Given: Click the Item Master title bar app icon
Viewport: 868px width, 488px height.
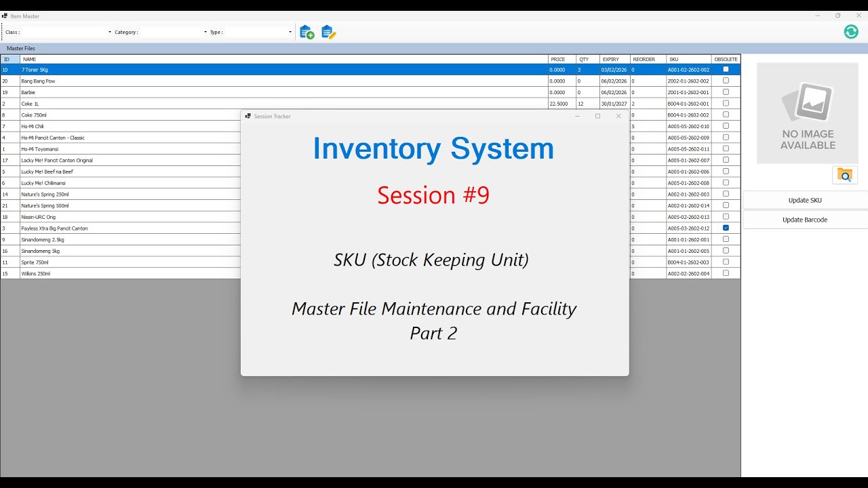Looking at the screenshot, I should click(x=5, y=16).
